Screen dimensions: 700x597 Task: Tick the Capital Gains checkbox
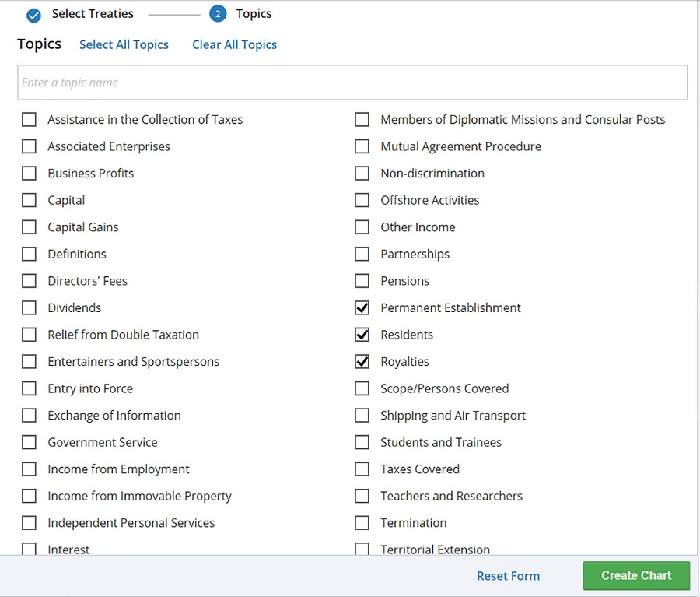tap(29, 227)
